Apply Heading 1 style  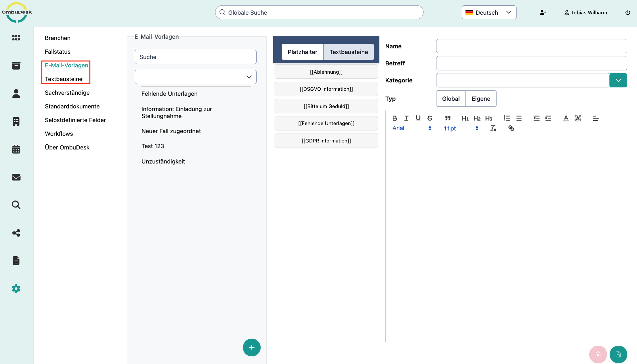click(x=465, y=118)
